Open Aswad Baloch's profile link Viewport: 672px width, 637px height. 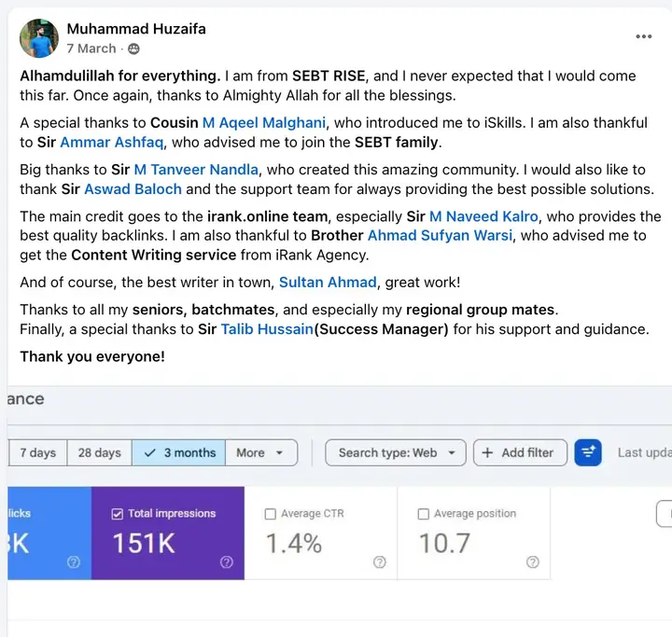click(133, 189)
